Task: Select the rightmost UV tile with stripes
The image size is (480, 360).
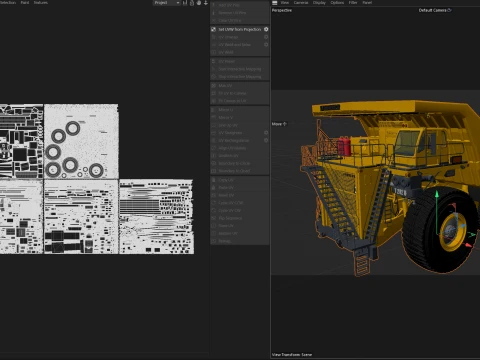Action: [x=156, y=217]
